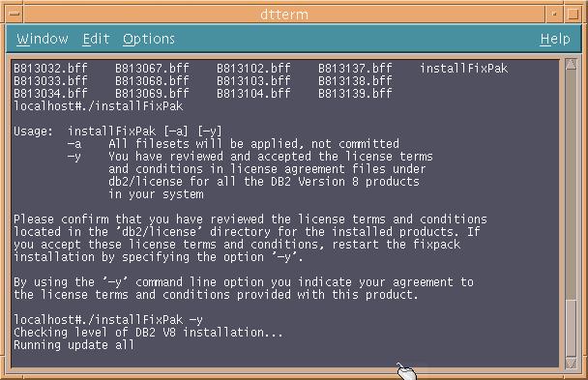
Task: Click the window menu button in title bar
Action: point(15,14)
